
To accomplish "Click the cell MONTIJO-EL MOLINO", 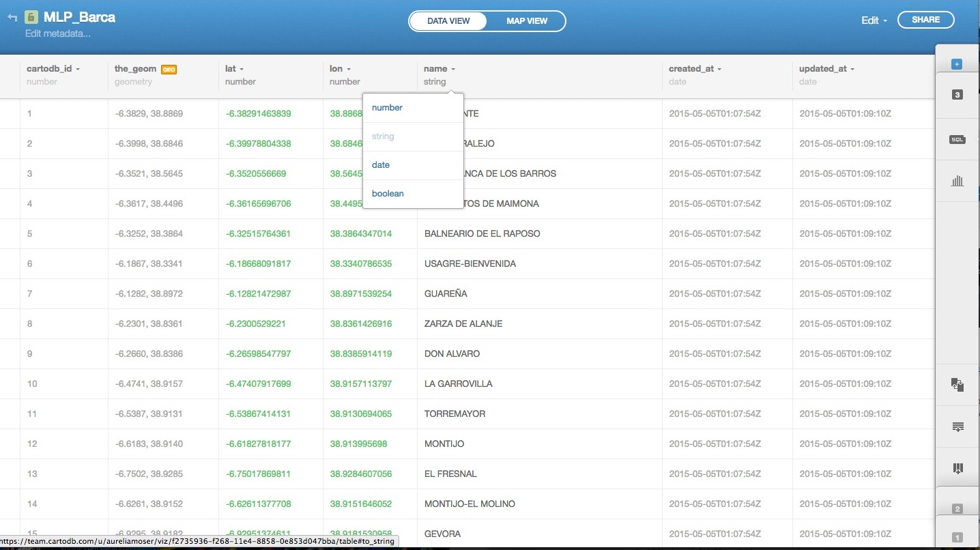I will [x=470, y=504].
